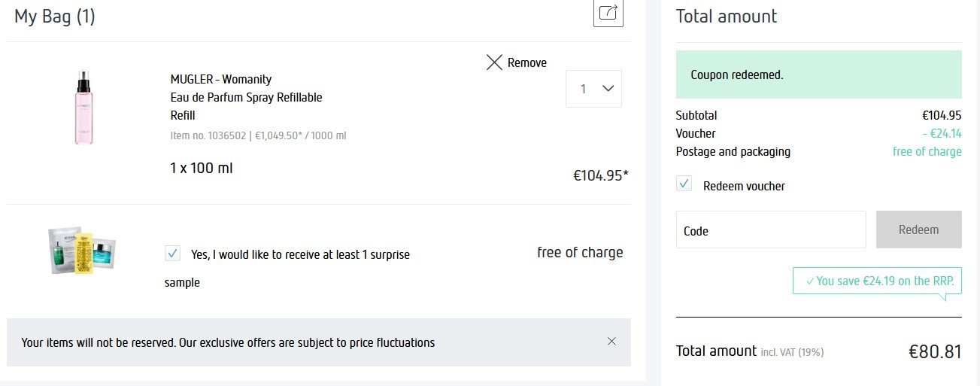This screenshot has height=386, width=980.
Task: Open the MUGLER - Womanity product link
Action: 221,79
